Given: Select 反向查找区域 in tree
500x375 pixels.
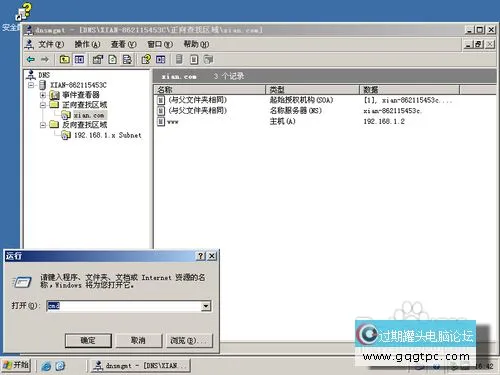Looking at the screenshot, I should pyautogui.click(x=84, y=125).
